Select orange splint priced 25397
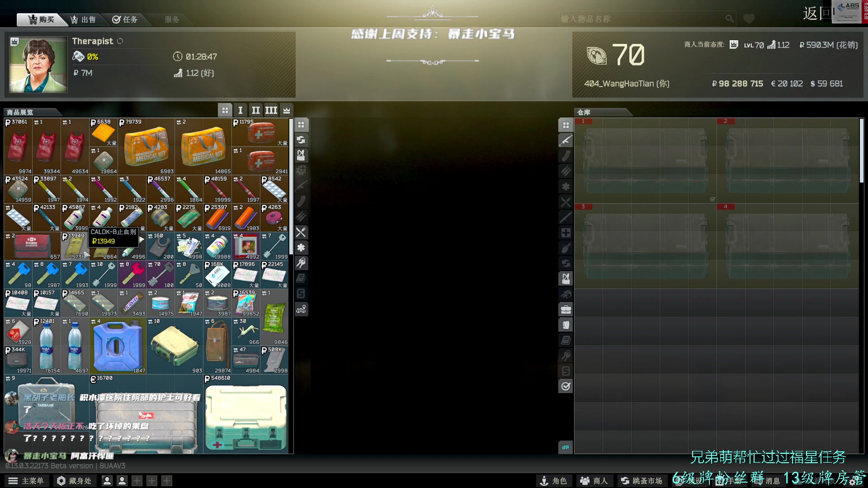The width and height of the screenshot is (868, 488). 217,218
